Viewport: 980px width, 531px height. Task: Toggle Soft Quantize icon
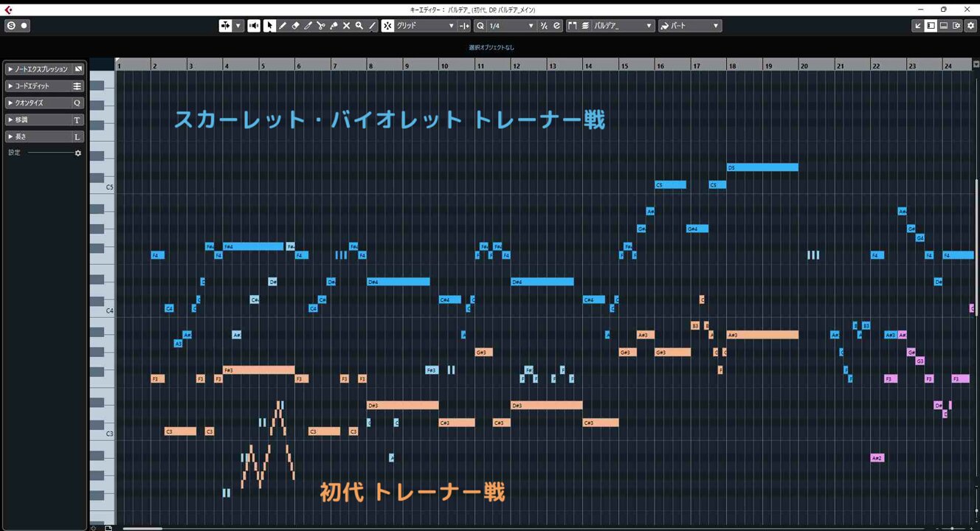(544, 26)
